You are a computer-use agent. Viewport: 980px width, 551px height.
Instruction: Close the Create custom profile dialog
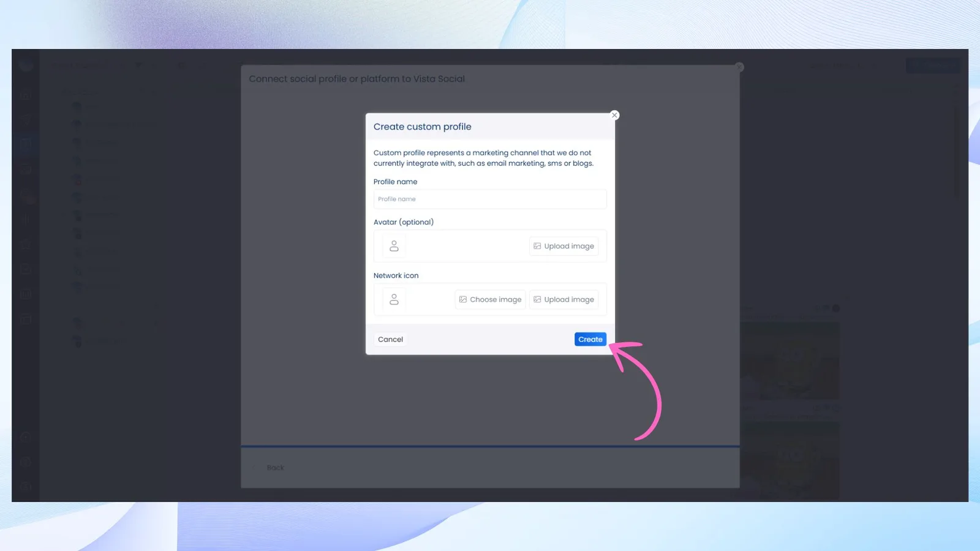pos(614,115)
